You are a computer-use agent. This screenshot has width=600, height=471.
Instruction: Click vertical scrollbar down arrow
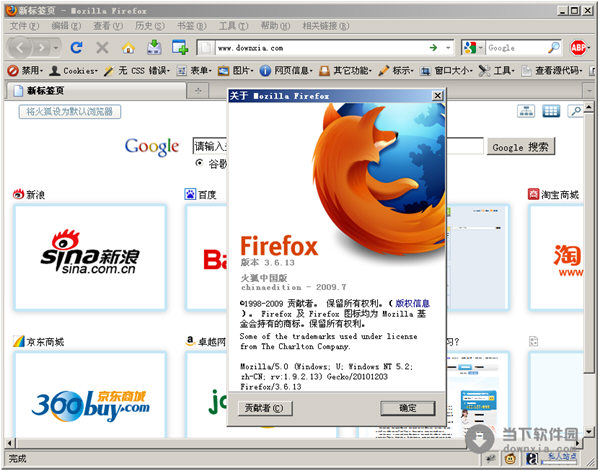coord(589,432)
